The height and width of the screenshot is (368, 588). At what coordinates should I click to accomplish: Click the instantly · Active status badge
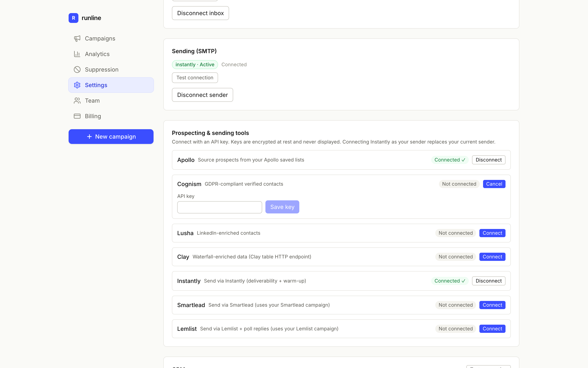point(195,64)
